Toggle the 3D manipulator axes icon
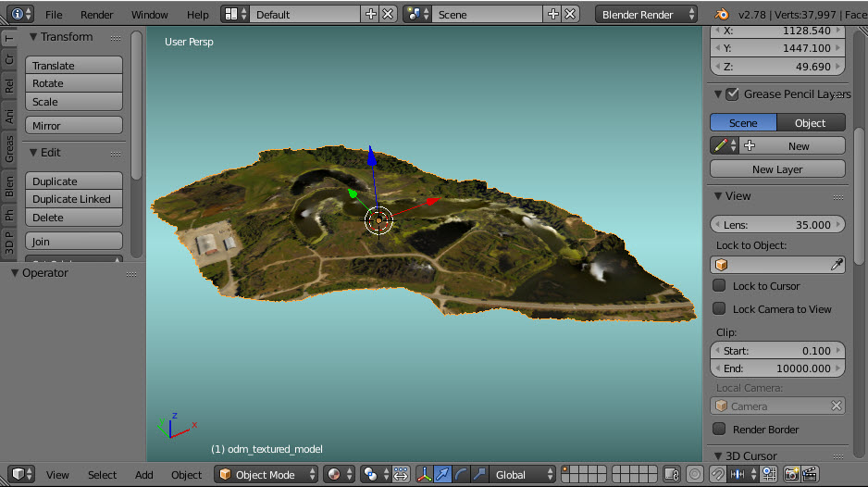The width and height of the screenshot is (868, 487). tap(425, 474)
